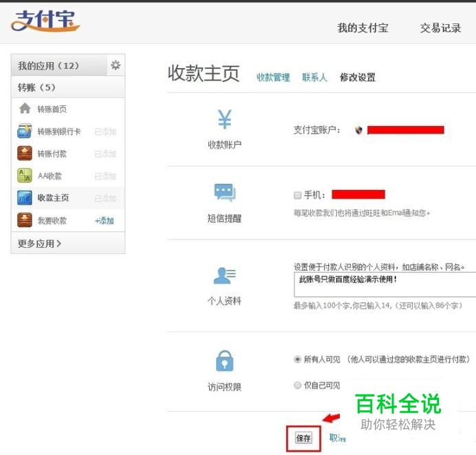Open 交易记录 in the top navigation

[x=440, y=28]
